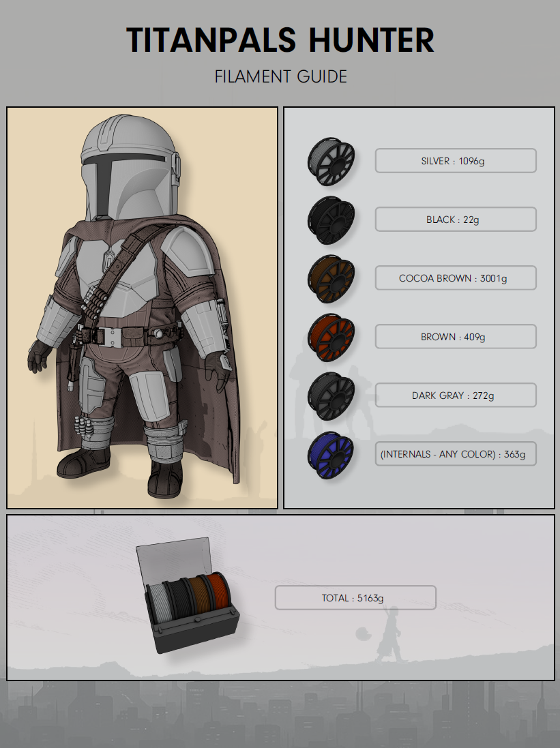560x748 pixels.
Task: Click the SILVER : 1096g label
Action: pos(456,161)
